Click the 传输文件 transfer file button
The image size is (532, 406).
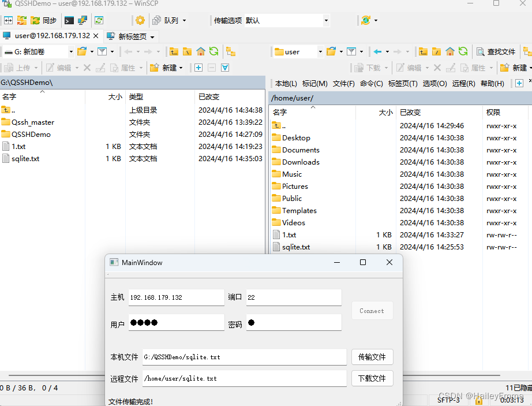(372, 357)
